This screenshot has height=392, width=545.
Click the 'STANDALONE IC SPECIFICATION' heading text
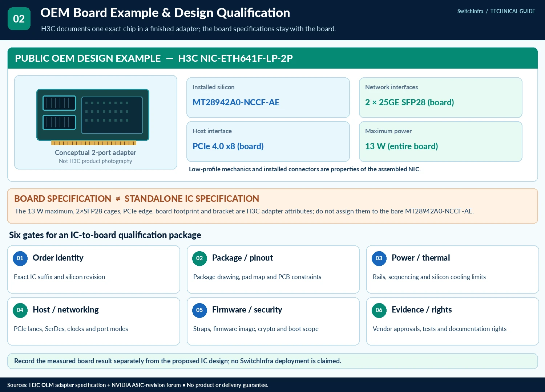click(x=192, y=199)
